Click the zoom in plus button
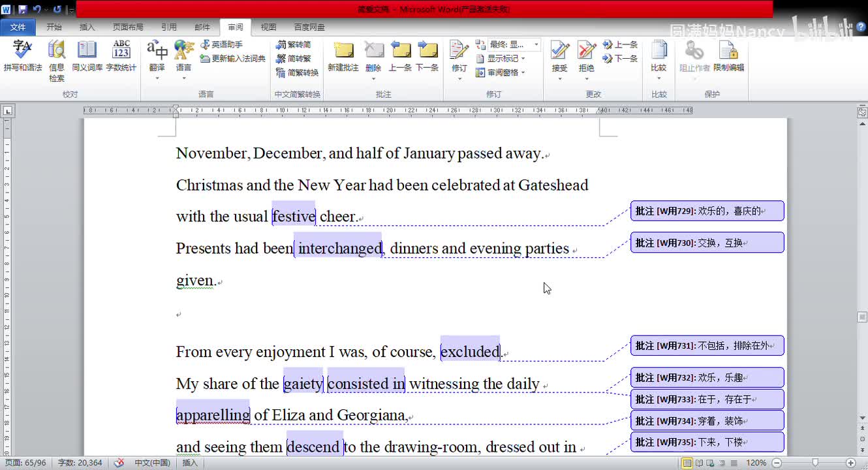868x470 pixels. pyautogui.click(x=850, y=463)
